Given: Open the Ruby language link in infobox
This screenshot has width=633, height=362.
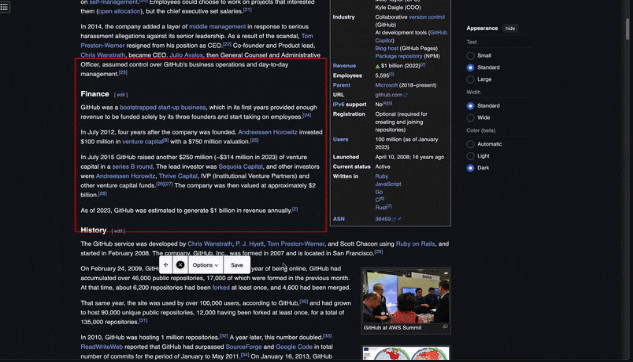Looking at the screenshot, I should 381,176.
